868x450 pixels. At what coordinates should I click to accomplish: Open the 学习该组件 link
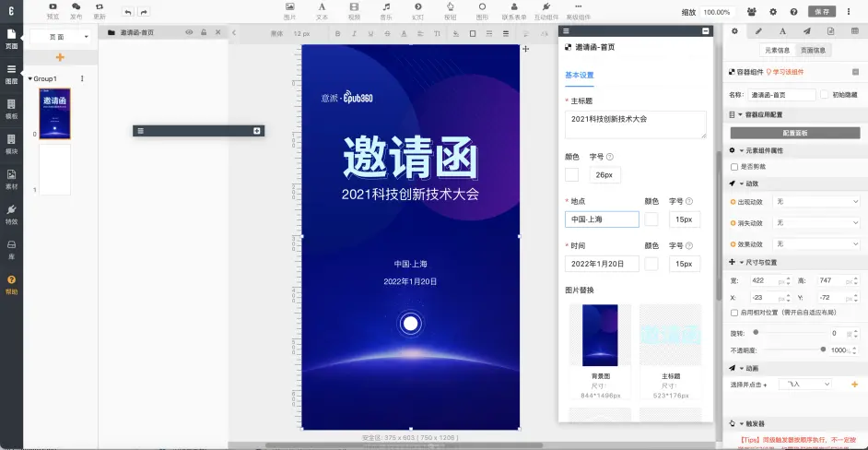coord(788,72)
